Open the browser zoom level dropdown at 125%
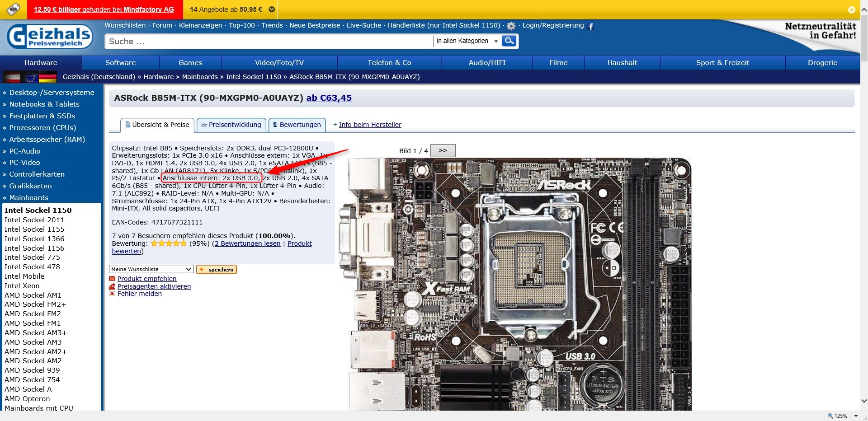The height and width of the screenshot is (421, 868). [x=856, y=416]
